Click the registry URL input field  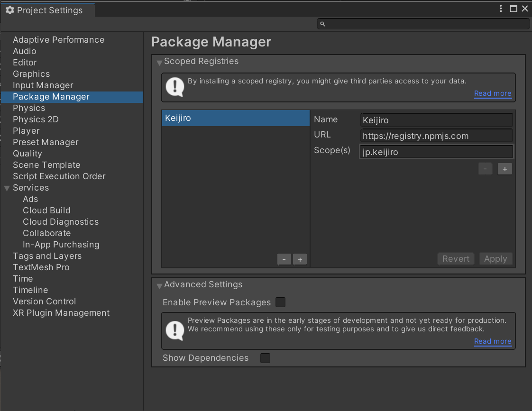click(436, 136)
